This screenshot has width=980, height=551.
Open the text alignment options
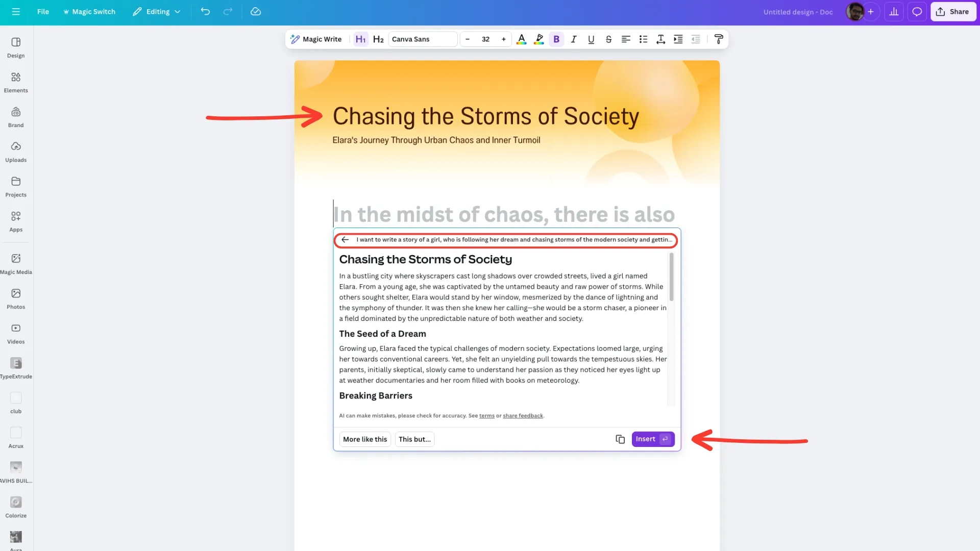626,39
